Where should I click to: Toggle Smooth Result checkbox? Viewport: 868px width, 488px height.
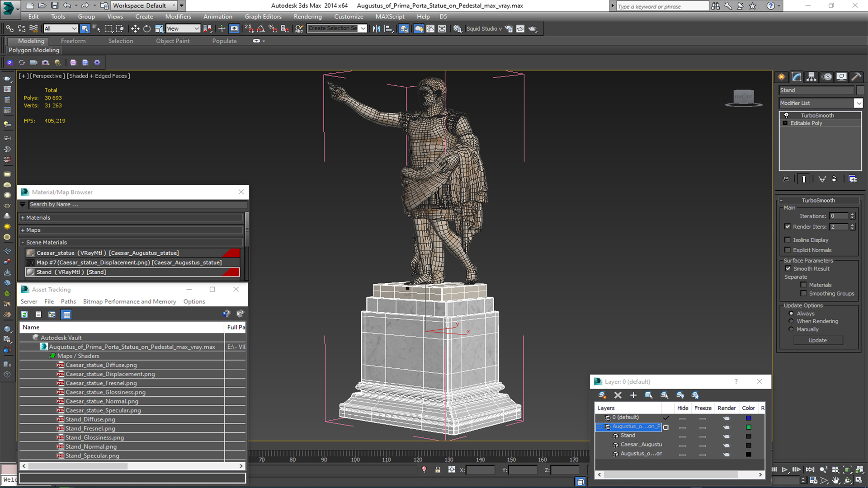click(x=788, y=268)
